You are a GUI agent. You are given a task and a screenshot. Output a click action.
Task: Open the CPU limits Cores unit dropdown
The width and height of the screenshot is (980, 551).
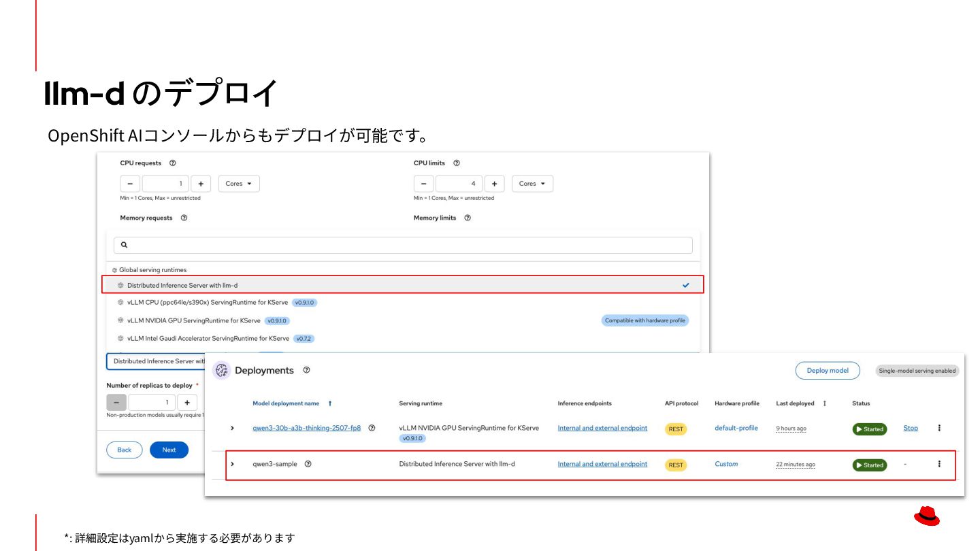pyautogui.click(x=532, y=184)
